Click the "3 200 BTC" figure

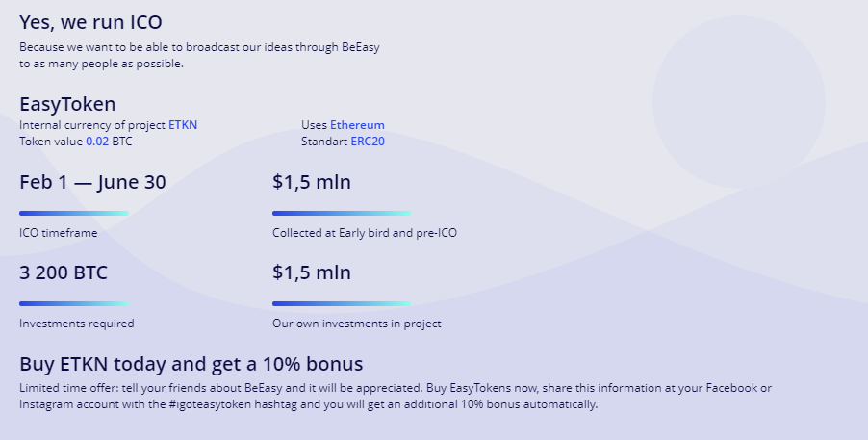[x=64, y=272]
